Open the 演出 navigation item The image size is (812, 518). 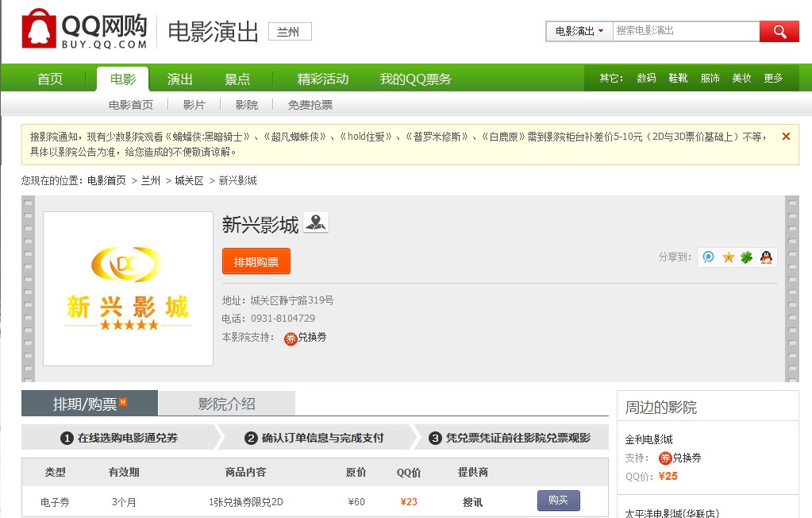coord(180,79)
